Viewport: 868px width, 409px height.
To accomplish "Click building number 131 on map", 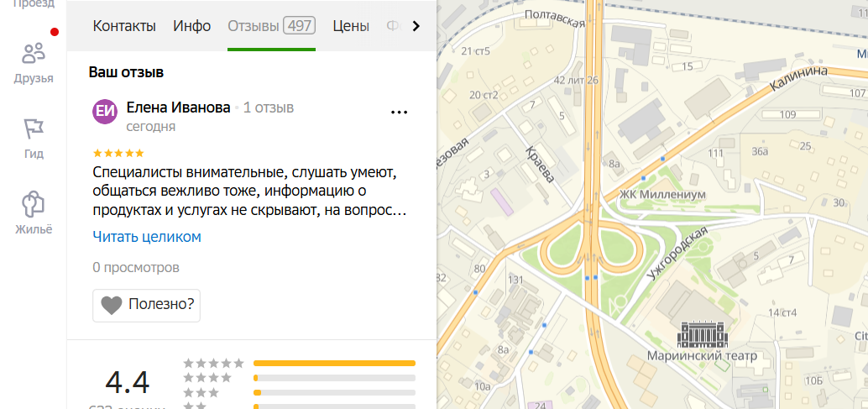I will [515, 280].
